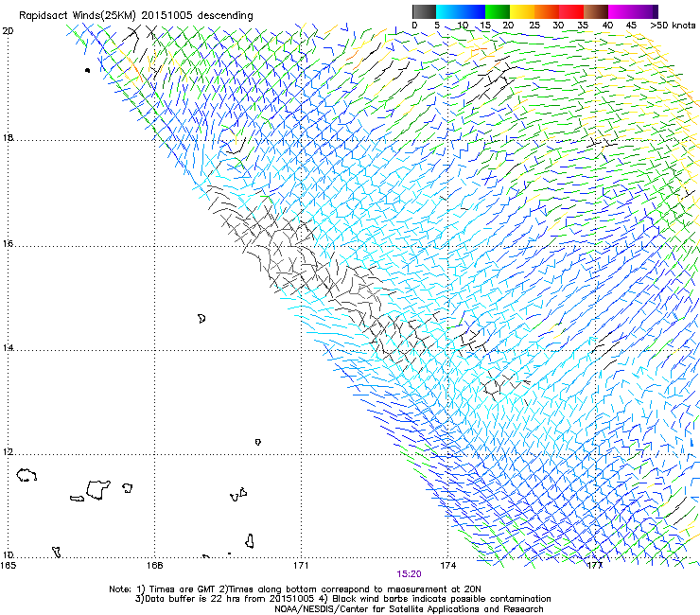This screenshot has width=700, height=615.
Task: Click latitude label '14' on the left axis
Action: pos(8,347)
